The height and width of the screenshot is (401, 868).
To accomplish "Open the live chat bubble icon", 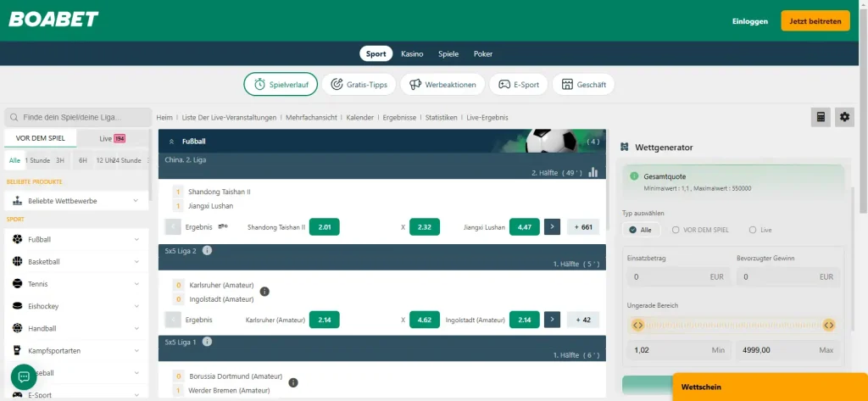I will (x=24, y=376).
